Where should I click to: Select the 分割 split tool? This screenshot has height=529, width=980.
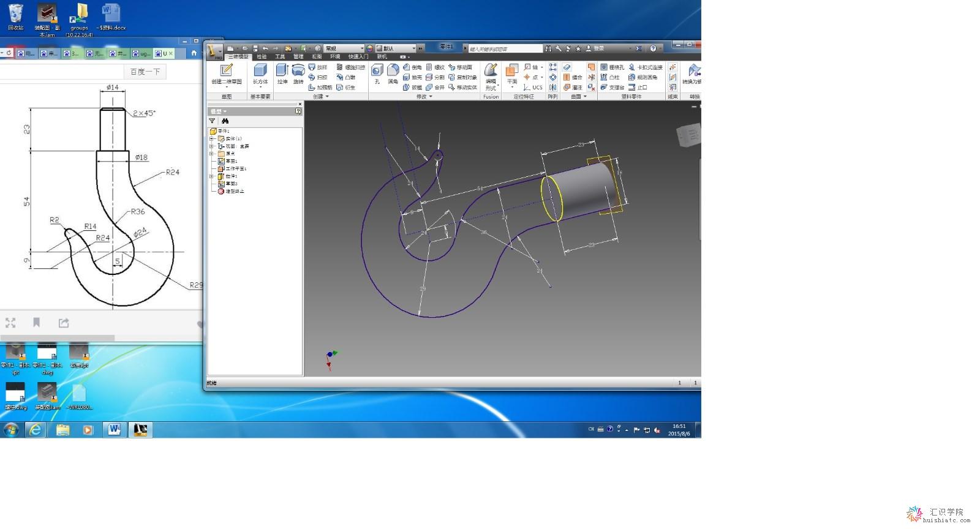435,77
